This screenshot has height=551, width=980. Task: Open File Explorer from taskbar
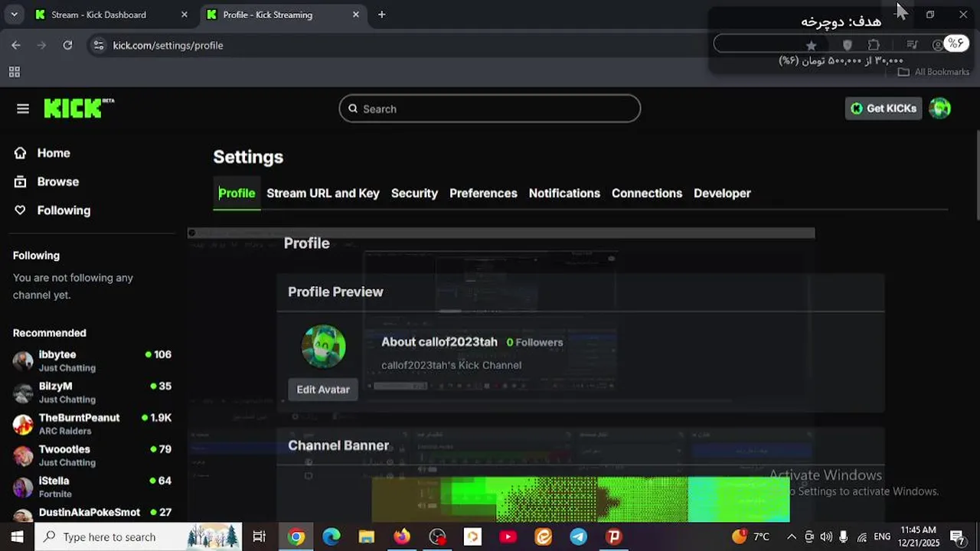pyautogui.click(x=367, y=536)
